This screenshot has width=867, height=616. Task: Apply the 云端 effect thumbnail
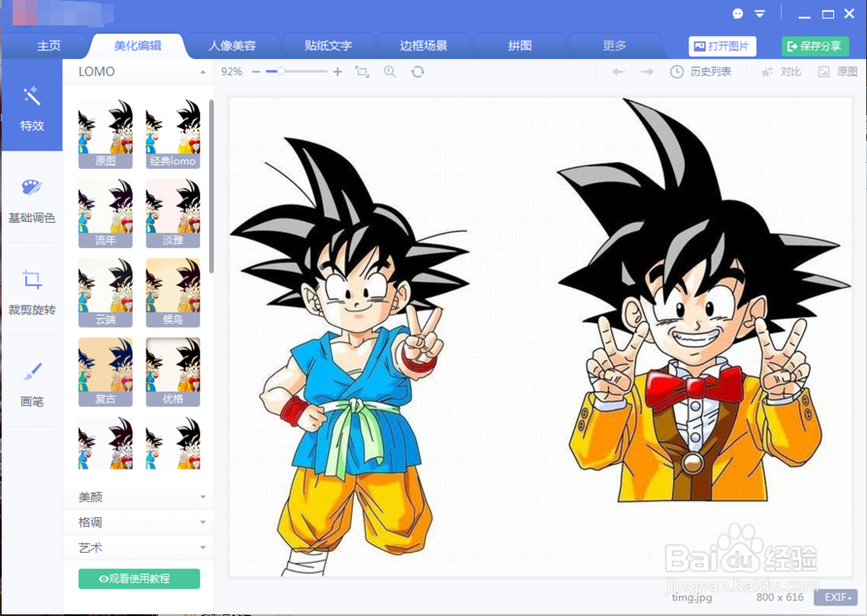point(105,293)
